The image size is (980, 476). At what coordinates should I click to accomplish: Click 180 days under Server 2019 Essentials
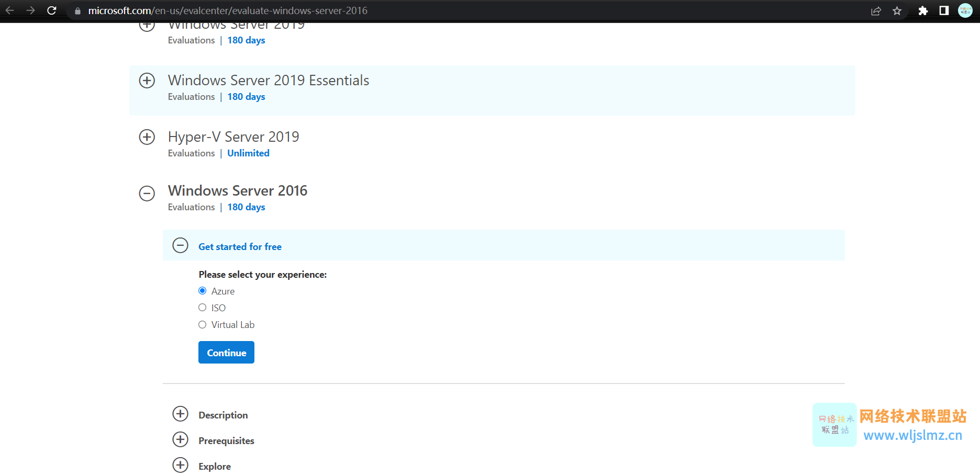(x=246, y=97)
